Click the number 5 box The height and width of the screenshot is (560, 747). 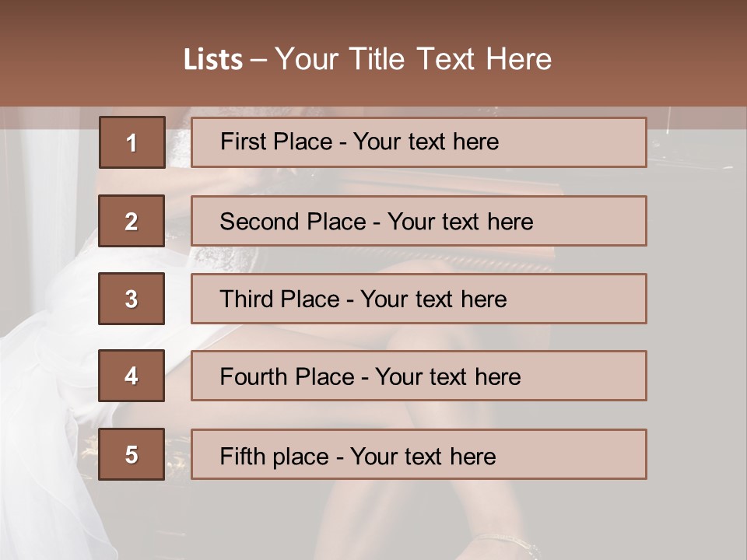(x=132, y=454)
